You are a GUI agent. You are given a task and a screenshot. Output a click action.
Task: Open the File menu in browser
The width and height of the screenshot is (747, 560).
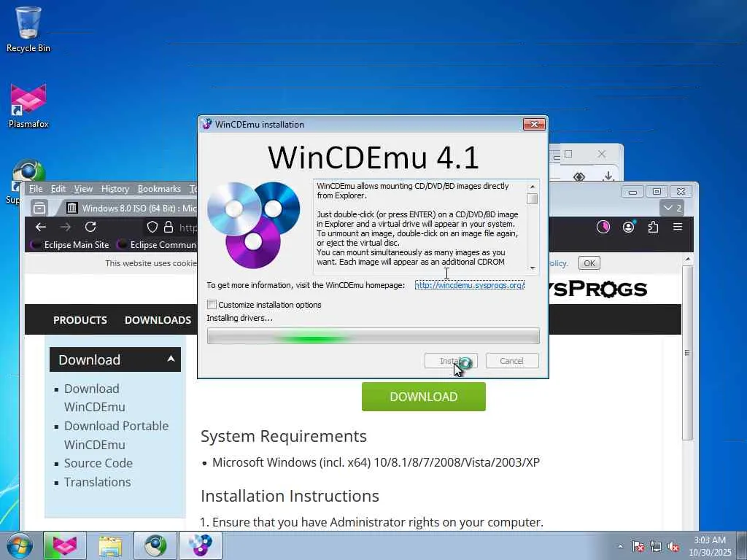pos(36,189)
